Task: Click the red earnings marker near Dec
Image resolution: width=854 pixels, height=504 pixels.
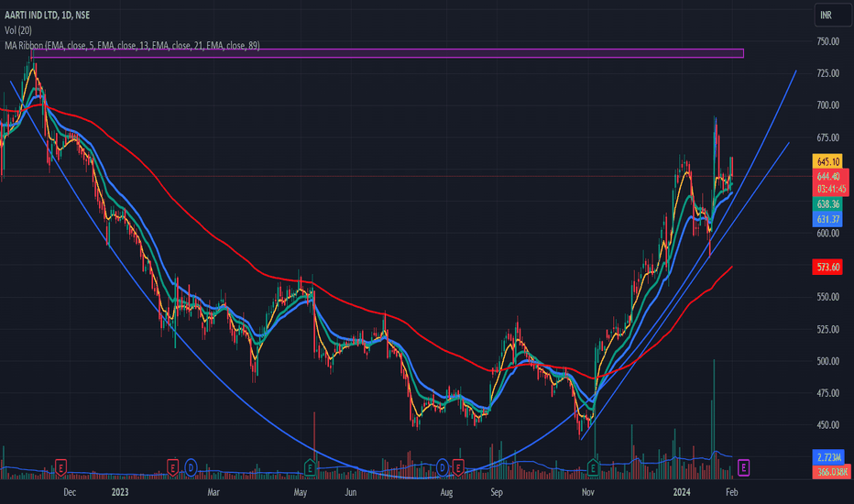Action: (61, 467)
